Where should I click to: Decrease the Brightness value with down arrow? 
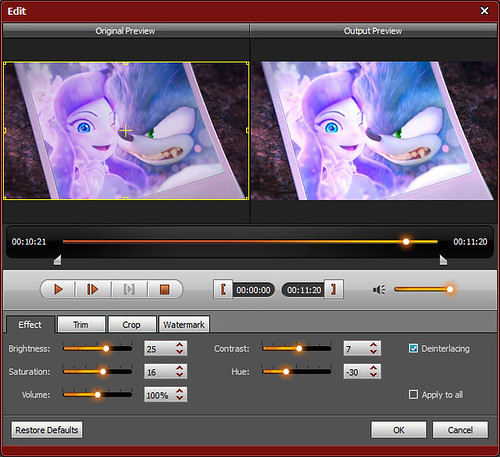tap(180, 352)
